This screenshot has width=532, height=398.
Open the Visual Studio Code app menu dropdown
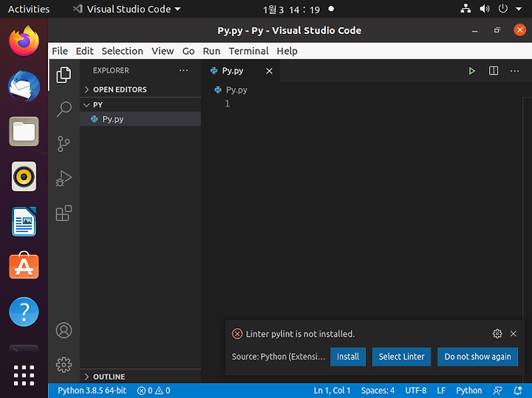point(128,9)
